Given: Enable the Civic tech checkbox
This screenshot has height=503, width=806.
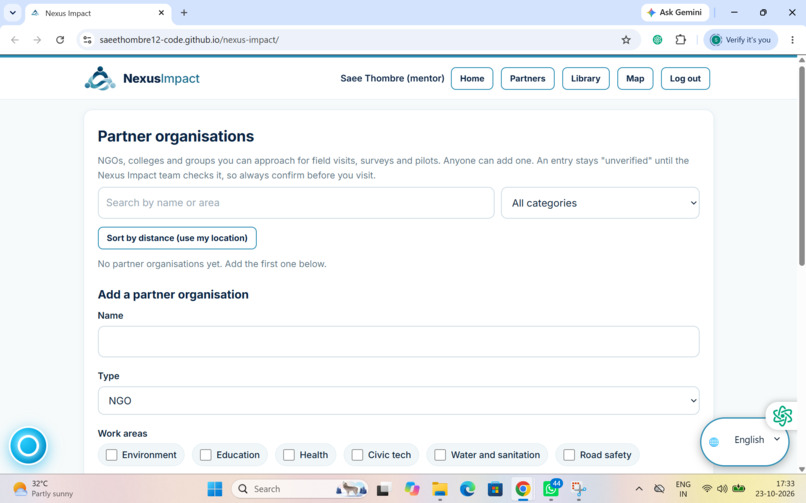Looking at the screenshot, I should [x=357, y=455].
